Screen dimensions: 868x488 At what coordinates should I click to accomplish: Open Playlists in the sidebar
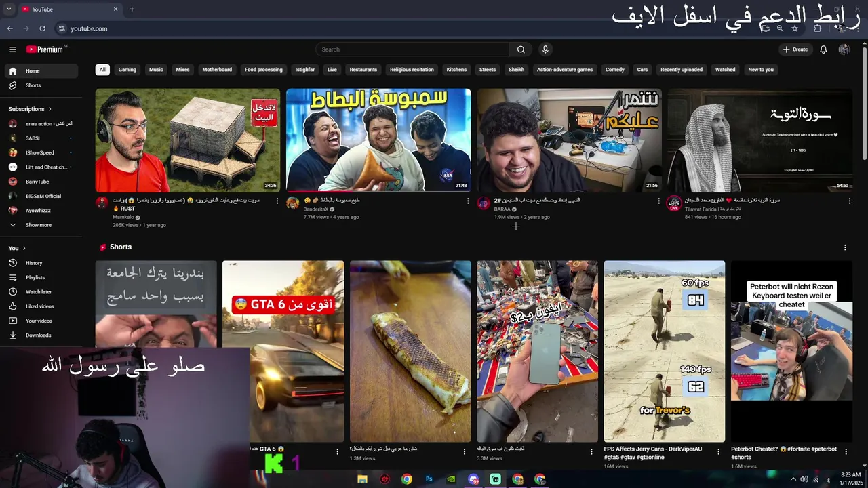[x=41, y=277]
